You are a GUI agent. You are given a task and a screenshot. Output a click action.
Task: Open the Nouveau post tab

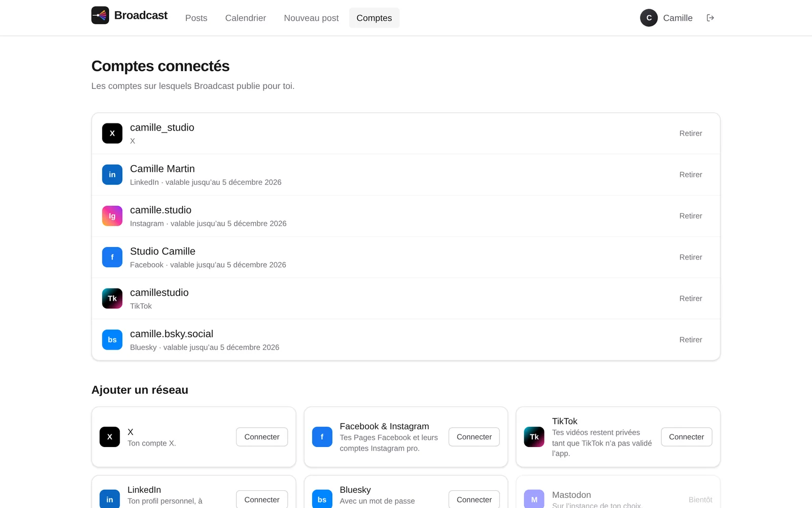tap(311, 18)
